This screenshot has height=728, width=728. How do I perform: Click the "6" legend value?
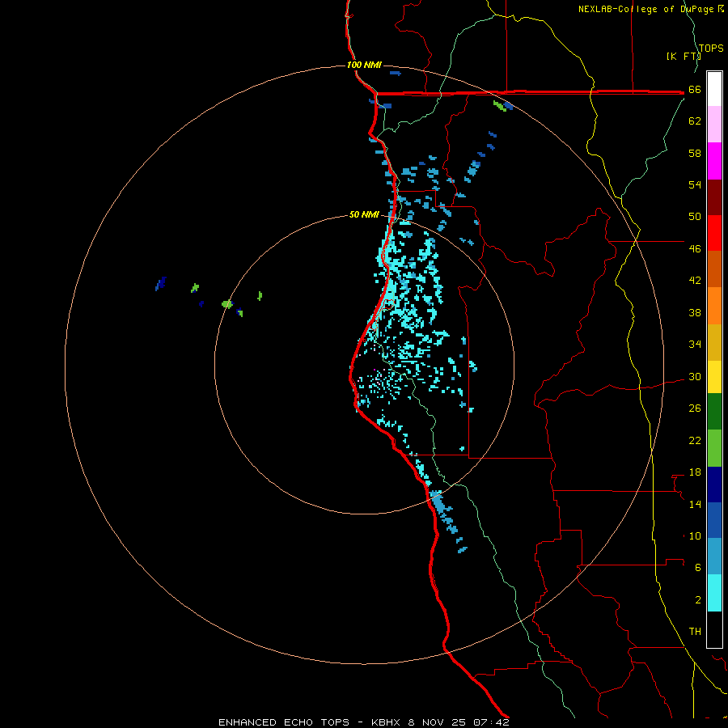pos(698,568)
